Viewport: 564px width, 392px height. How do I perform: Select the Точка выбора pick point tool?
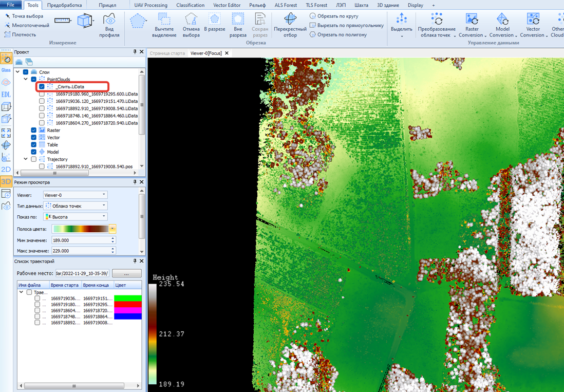click(x=24, y=16)
